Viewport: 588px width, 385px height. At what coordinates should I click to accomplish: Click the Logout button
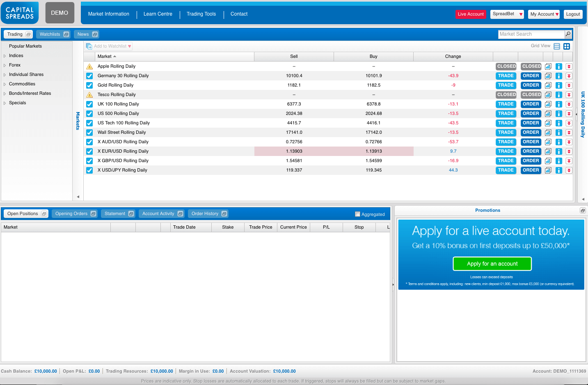[573, 14]
